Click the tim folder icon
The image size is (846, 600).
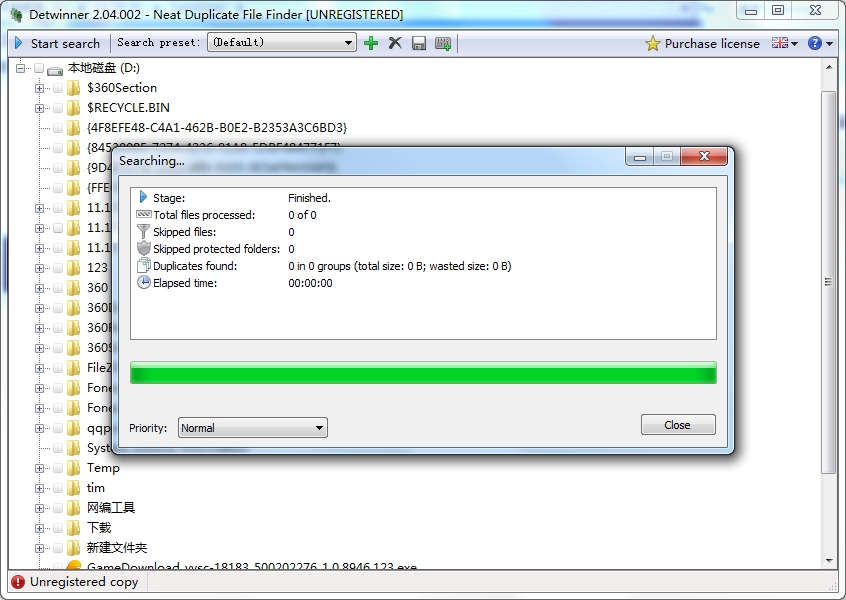[73, 488]
